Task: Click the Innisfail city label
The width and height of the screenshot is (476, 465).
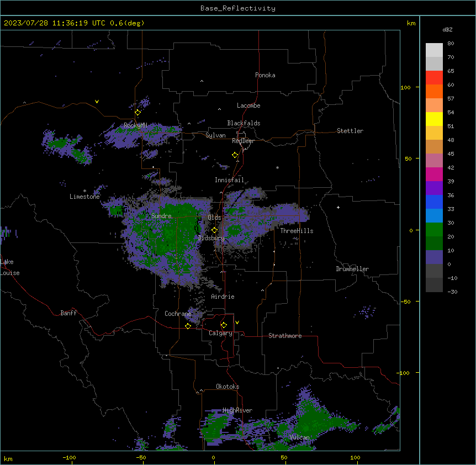Action: click(x=229, y=180)
